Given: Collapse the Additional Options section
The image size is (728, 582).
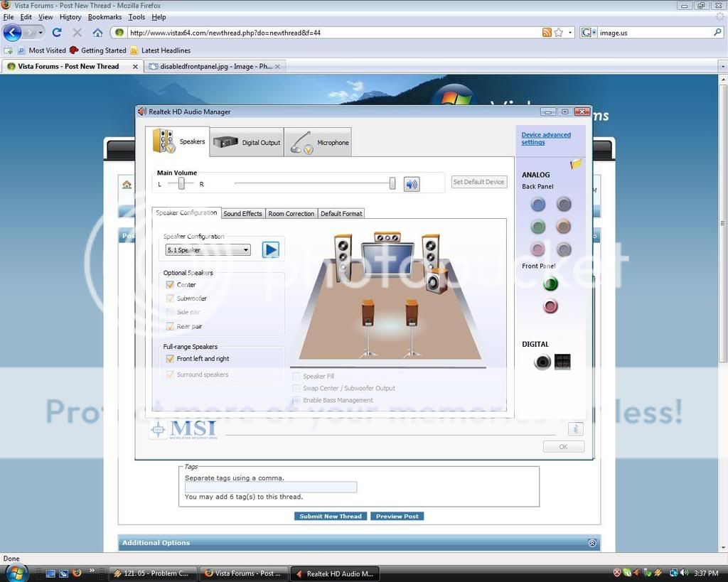Looking at the screenshot, I should tap(592, 542).
